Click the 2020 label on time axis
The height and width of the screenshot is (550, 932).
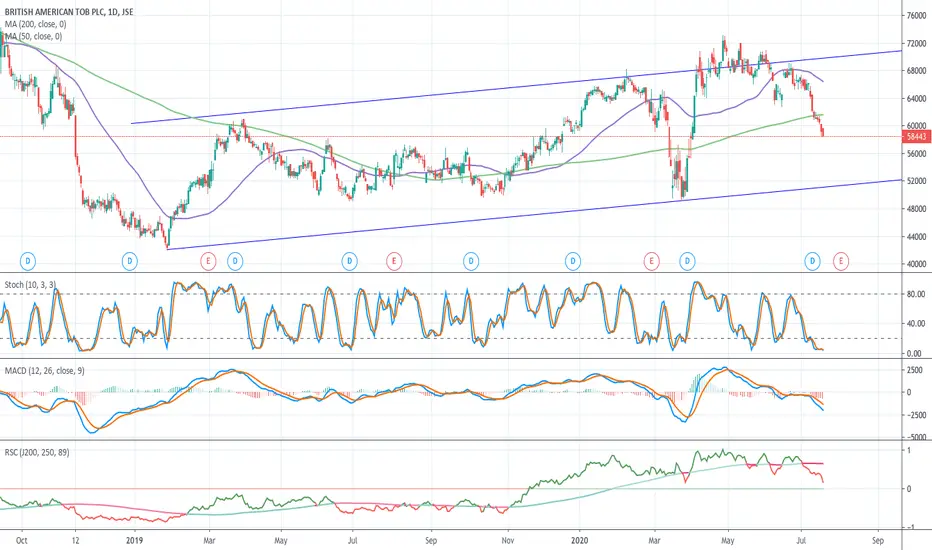580,540
